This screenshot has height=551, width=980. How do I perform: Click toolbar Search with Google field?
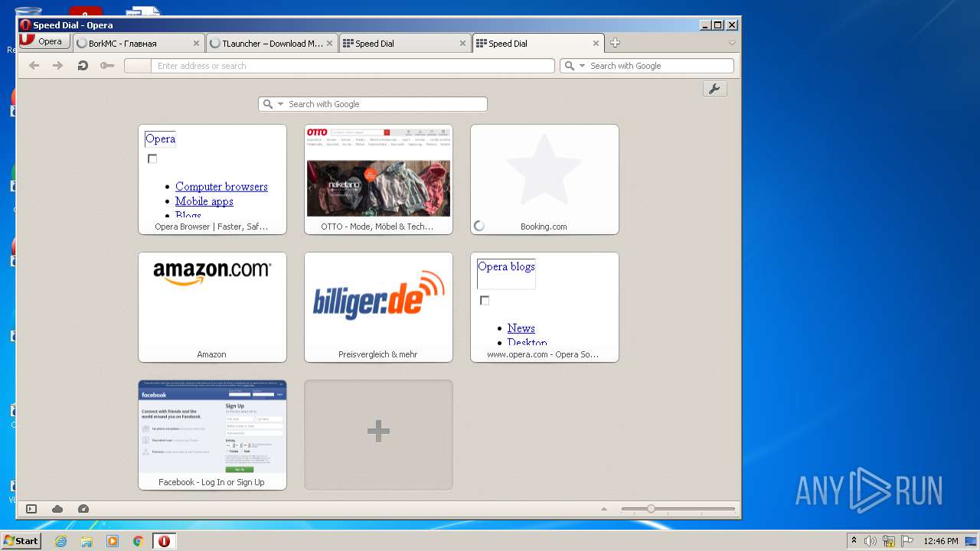pos(660,66)
